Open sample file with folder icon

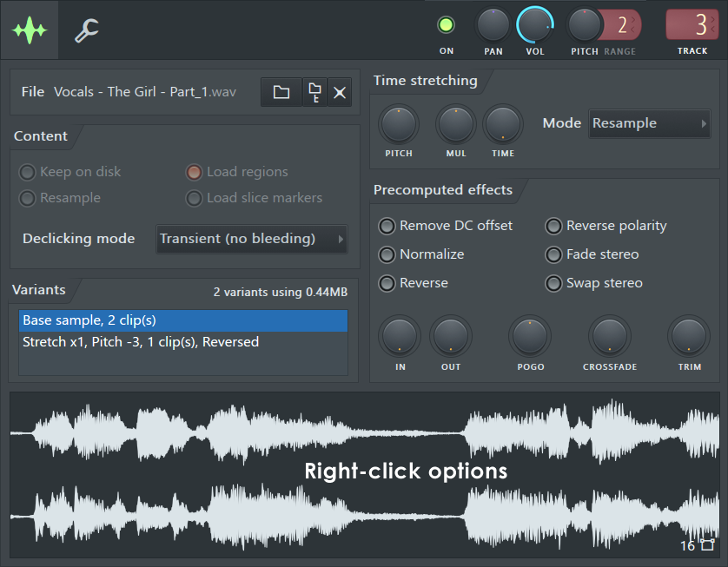pos(281,92)
